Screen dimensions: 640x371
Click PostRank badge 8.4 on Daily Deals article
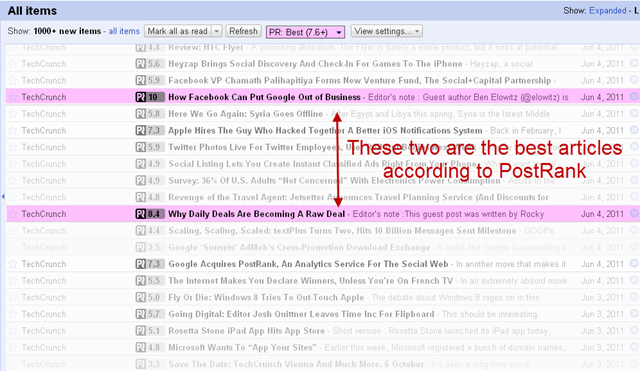coord(150,214)
